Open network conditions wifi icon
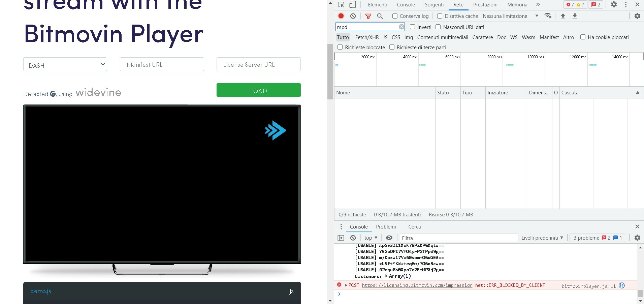 click(548, 16)
